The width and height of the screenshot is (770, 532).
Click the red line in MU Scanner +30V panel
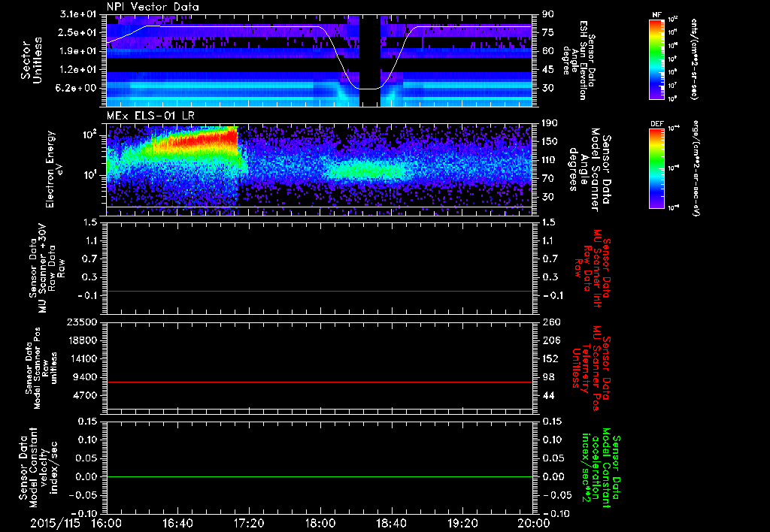pyautogui.click(x=319, y=291)
